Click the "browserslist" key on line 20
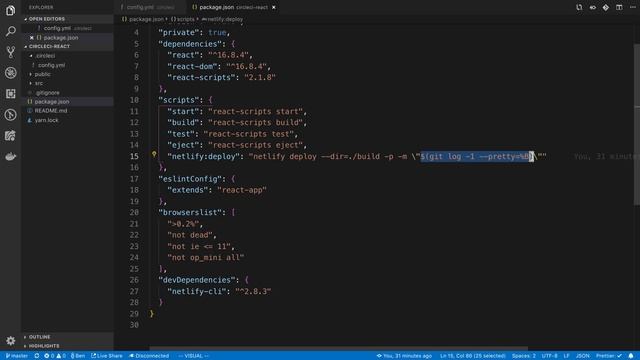Image resolution: width=640 pixels, height=360 pixels. [x=190, y=213]
